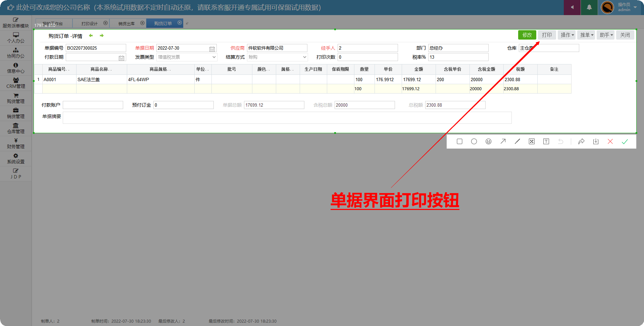This screenshot has width=644, height=326.
Task: Save the screenshot to file
Action: pyautogui.click(x=596, y=142)
